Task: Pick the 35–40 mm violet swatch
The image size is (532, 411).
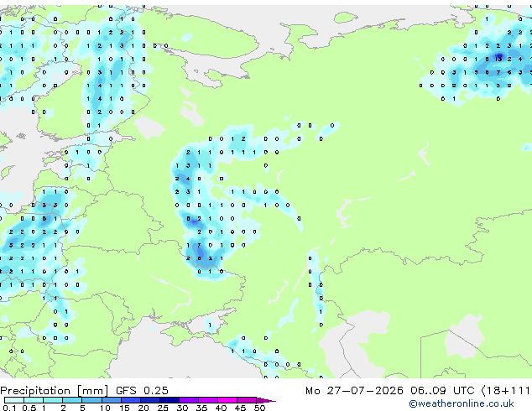Action: [207, 400]
